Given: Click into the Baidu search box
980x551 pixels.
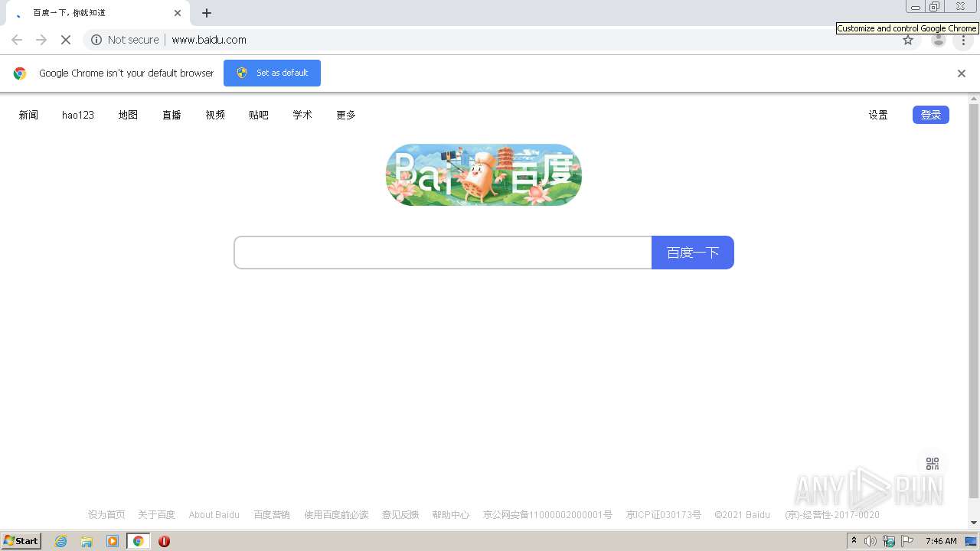Looking at the screenshot, I should coord(443,253).
